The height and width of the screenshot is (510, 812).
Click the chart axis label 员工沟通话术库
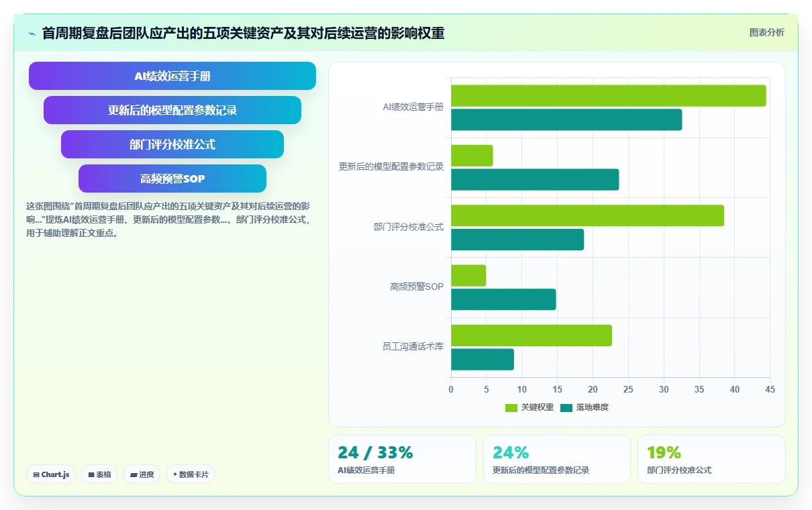coord(413,347)
